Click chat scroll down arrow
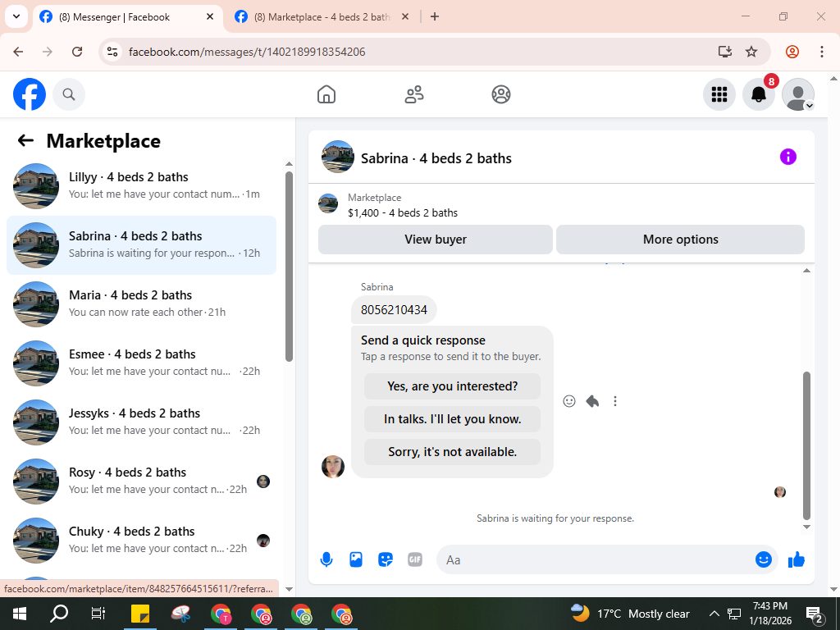The image size is (840, 630). 807,527
